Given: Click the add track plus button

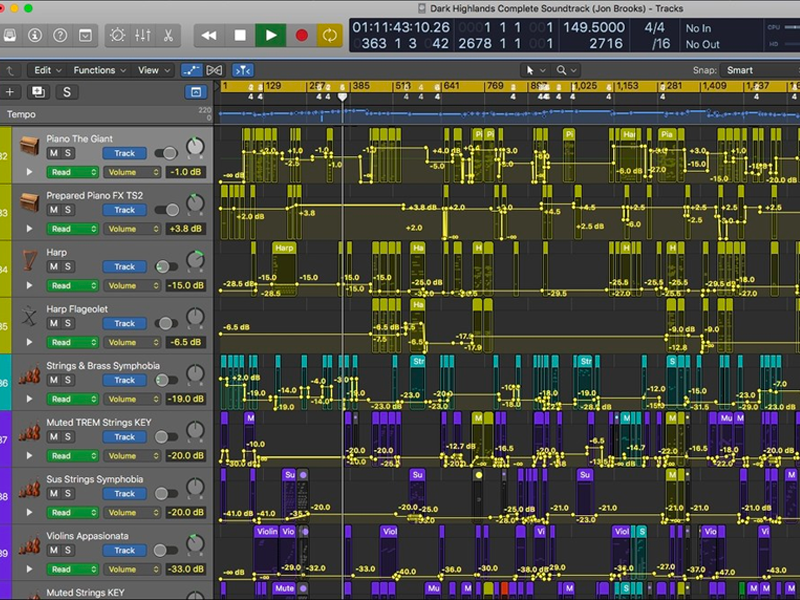Looking at the screenshot, I should click(x=10, y=92).
